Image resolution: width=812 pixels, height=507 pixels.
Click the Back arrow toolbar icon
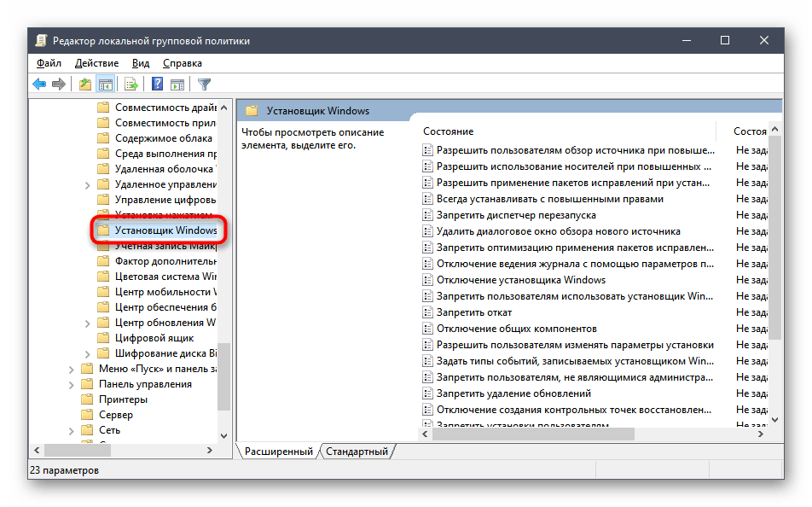pos(39,84)
